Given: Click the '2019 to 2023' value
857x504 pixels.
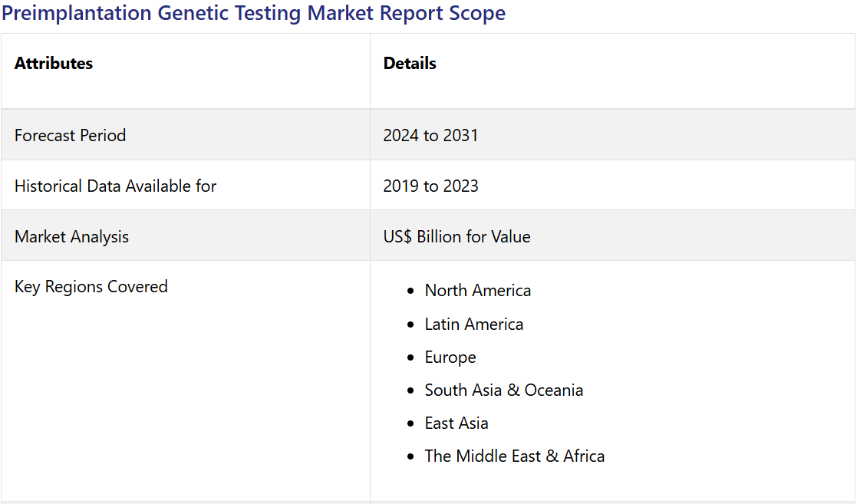Looking at the screenshot, I should [x=430, y=186].
